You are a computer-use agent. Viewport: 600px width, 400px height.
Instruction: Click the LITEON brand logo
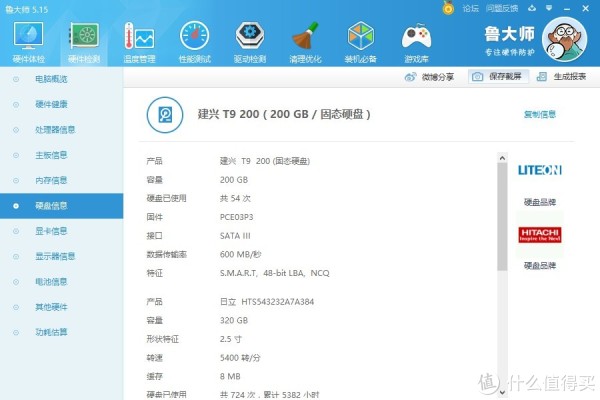[x=540, y=170]
